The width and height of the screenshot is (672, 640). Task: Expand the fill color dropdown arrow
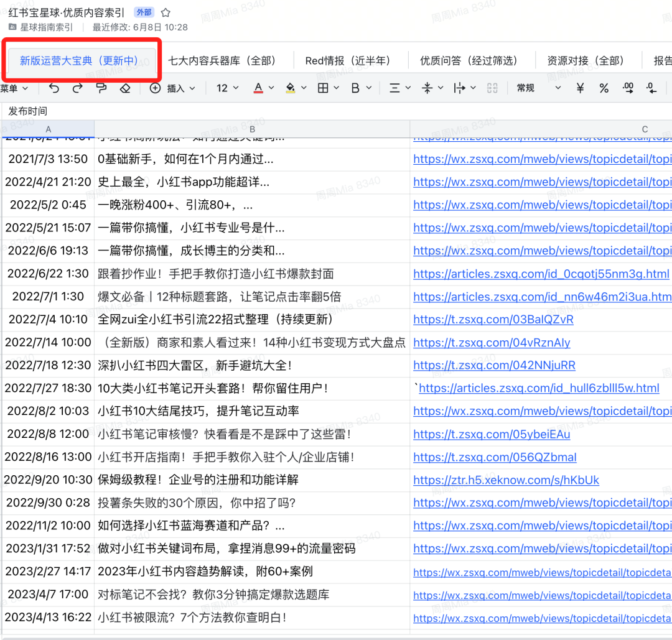304,88
